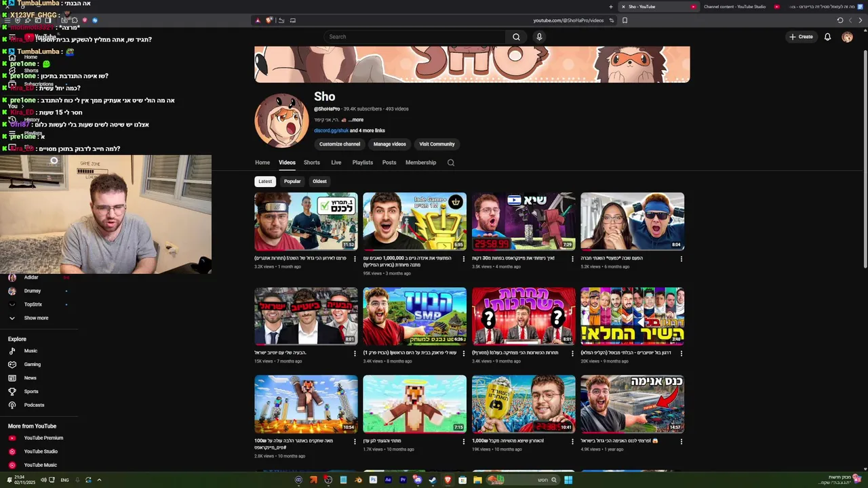
Task: Switch to the Posts channel tab
Action: [389, 163]
